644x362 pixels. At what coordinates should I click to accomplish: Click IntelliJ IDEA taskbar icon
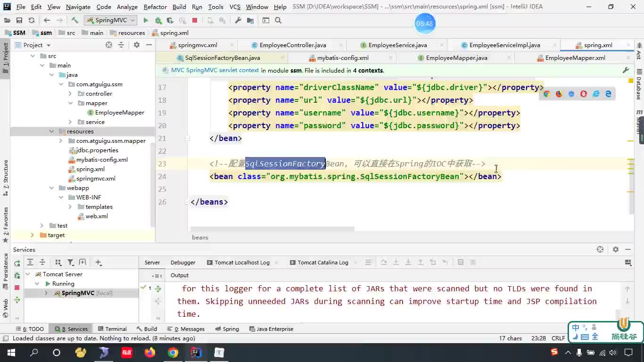196,353
